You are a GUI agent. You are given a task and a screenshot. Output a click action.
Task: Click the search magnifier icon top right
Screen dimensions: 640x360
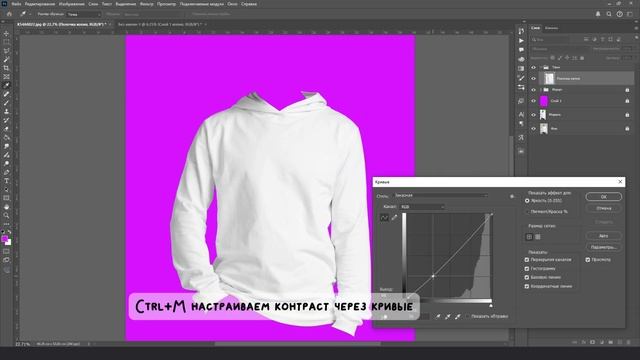coord(609,14)
